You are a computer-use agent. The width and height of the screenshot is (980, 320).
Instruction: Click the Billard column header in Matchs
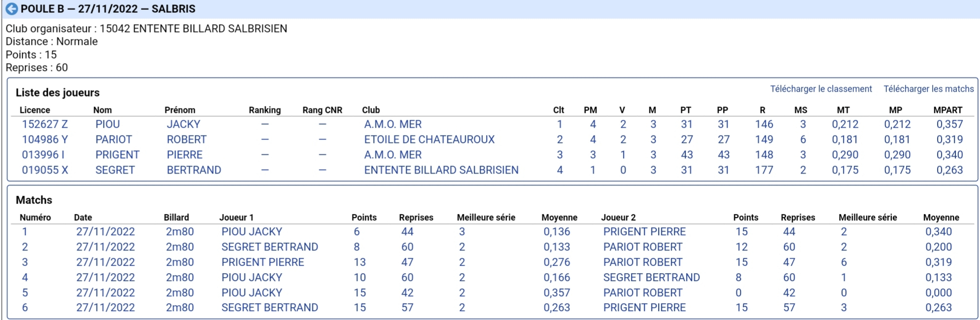(x=176, y=217)
